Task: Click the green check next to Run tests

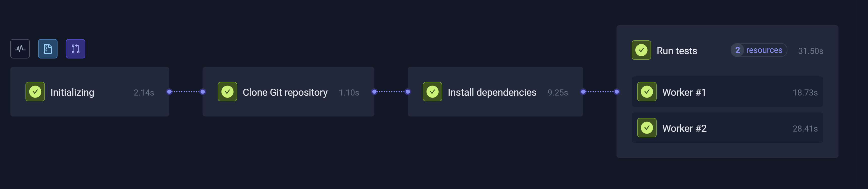Action: point(641,50)
